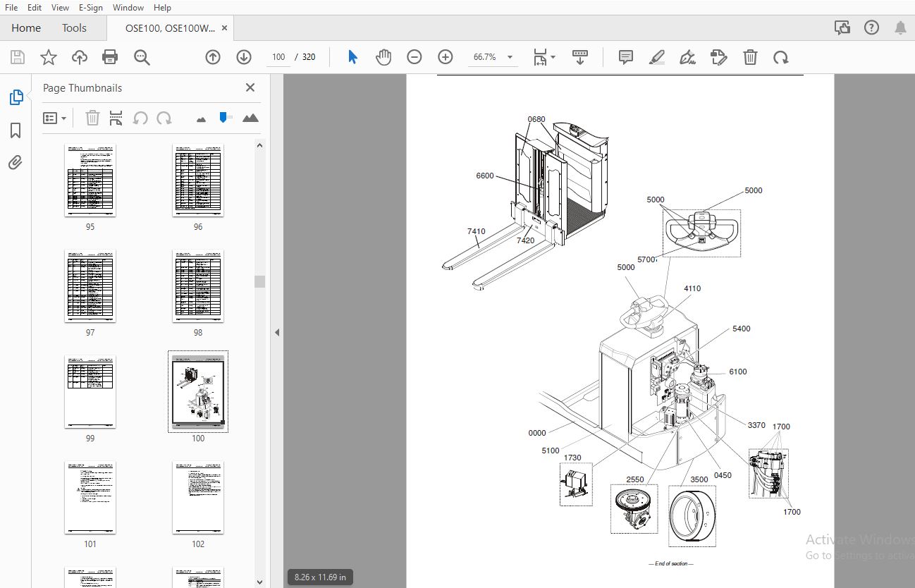Rotate the page view clockwise
Viewport: 915px width, 588px height.
(x=780, y=57)
